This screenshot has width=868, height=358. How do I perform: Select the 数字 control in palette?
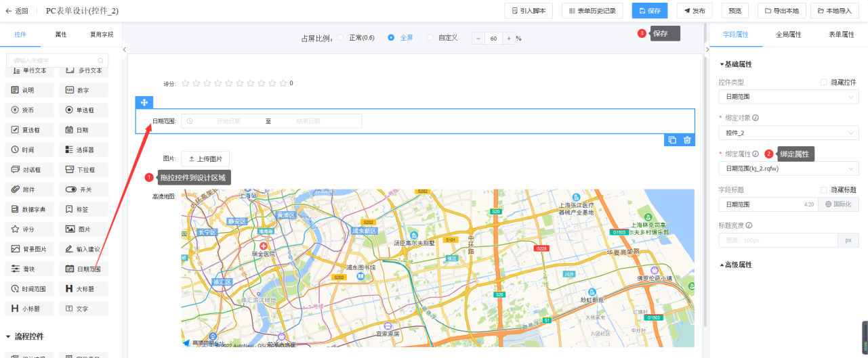click(x=83, y=90)
